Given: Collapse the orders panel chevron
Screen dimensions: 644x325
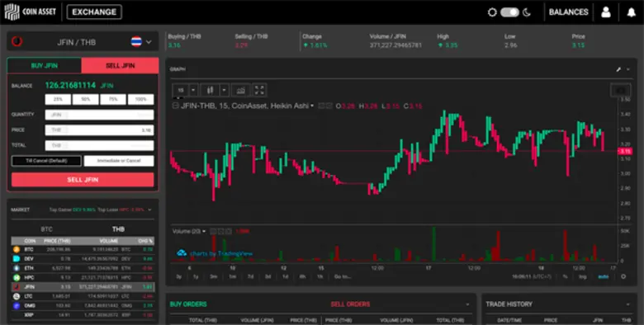Looking at the screenshot, I should point(467,304).
